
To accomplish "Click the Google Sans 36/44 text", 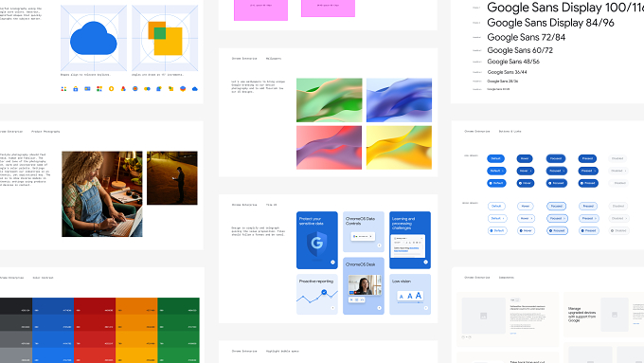I will click(507, 72).
